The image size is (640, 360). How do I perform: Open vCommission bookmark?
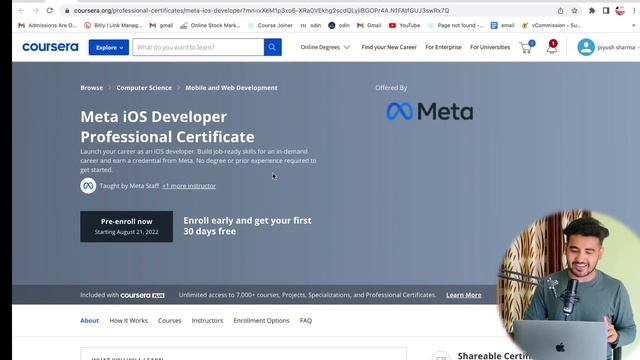[551, 25]
